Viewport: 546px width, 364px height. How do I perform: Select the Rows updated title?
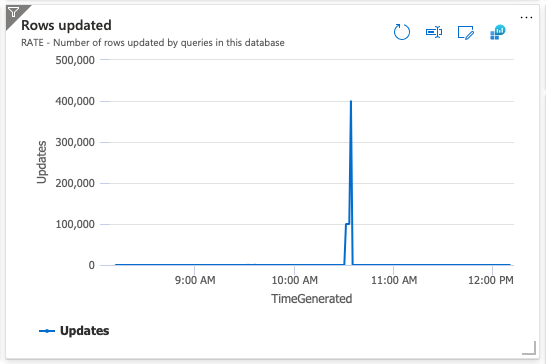click(66, 25)
